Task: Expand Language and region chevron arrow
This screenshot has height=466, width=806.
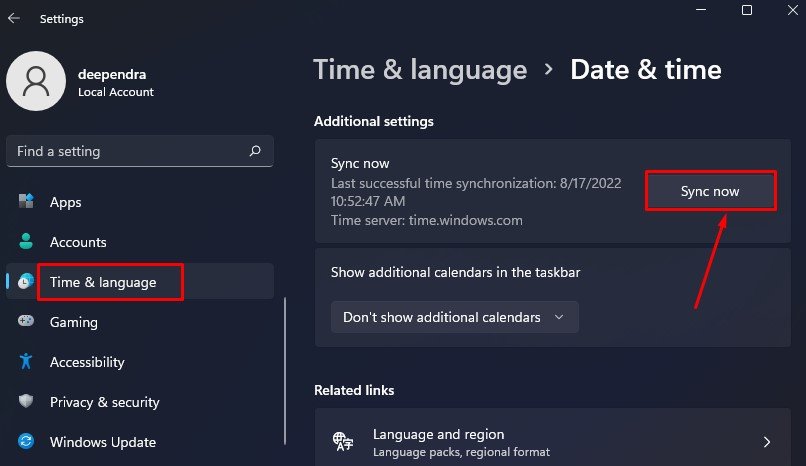Action: [767, 442]
